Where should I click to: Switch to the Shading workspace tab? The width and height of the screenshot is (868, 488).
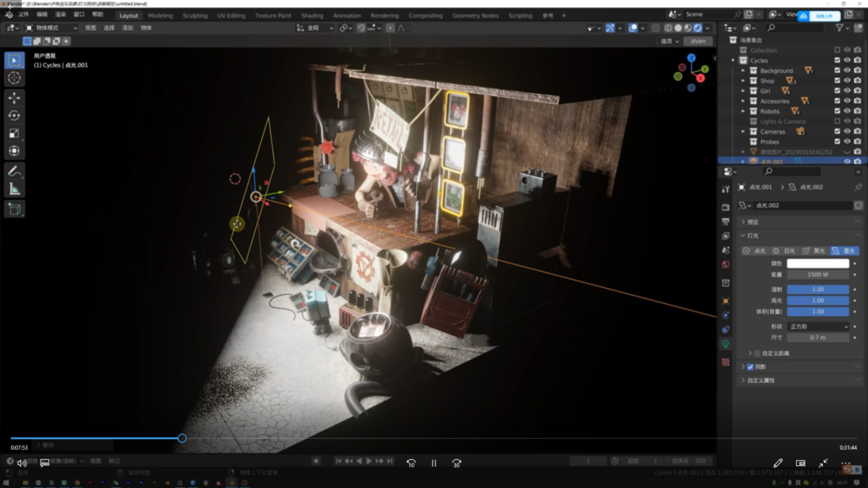[x=312, y=15]
